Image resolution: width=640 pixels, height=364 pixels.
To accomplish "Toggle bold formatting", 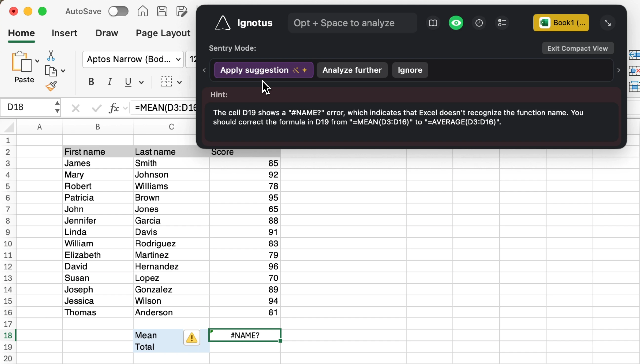I will pos(91,82).
